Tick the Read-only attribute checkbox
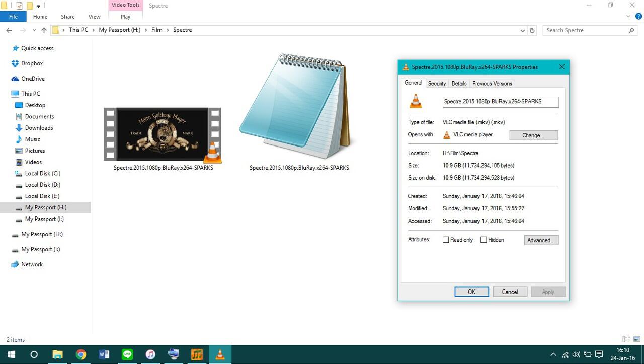644x364 pixels. click(446, 240)
